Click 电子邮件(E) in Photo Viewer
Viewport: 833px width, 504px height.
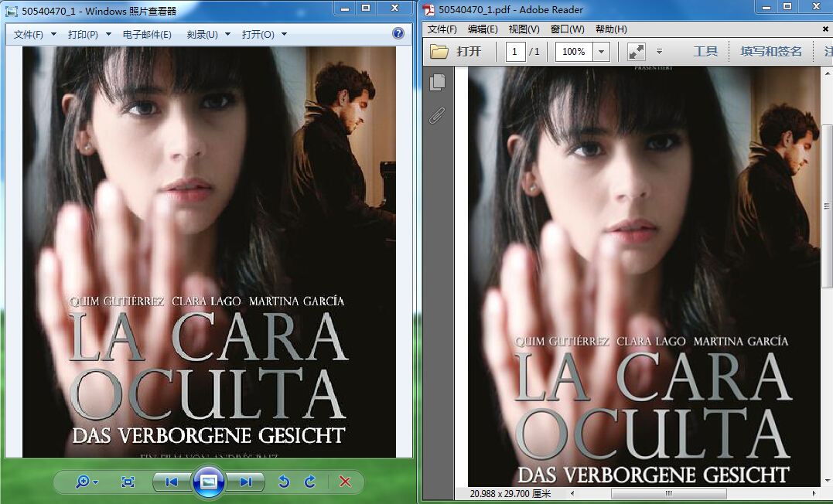coord(147,35)
